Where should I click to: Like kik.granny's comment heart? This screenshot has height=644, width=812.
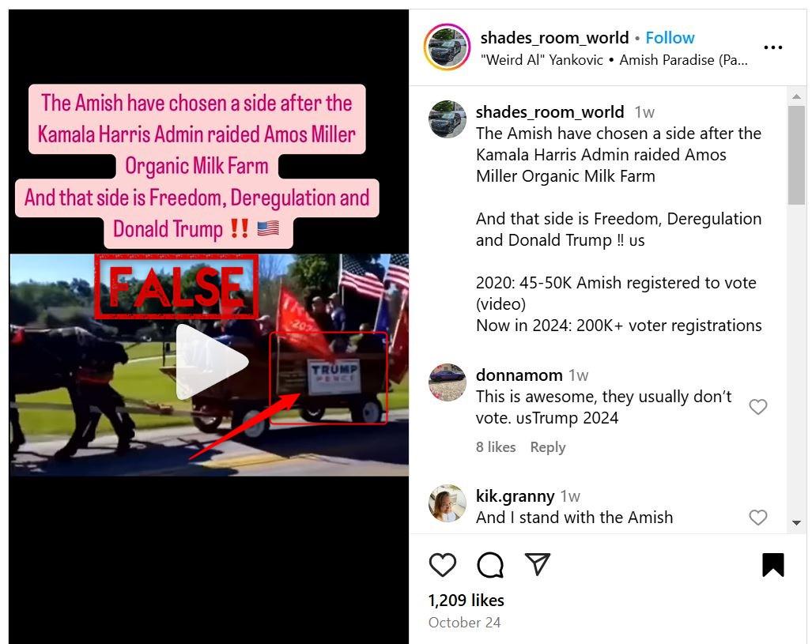757,517
